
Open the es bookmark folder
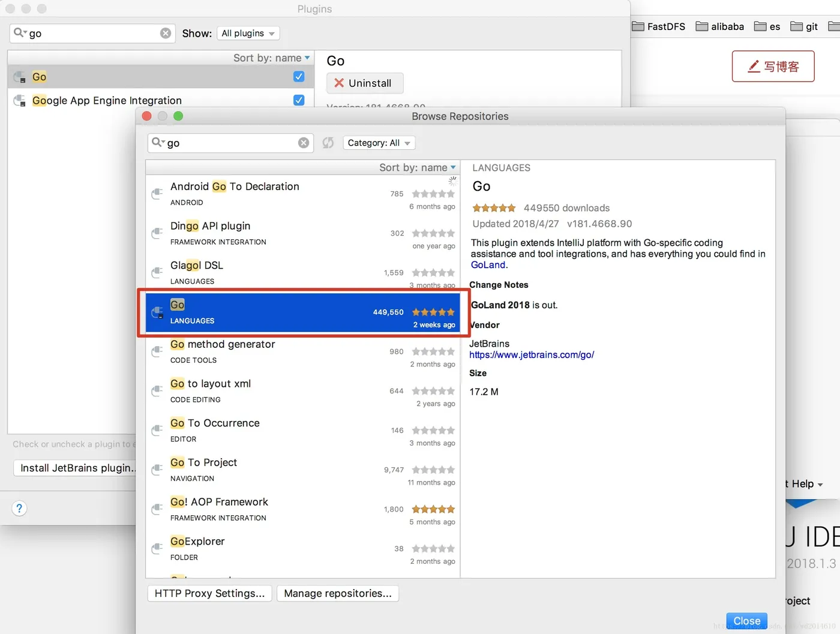tap(767, 26)
